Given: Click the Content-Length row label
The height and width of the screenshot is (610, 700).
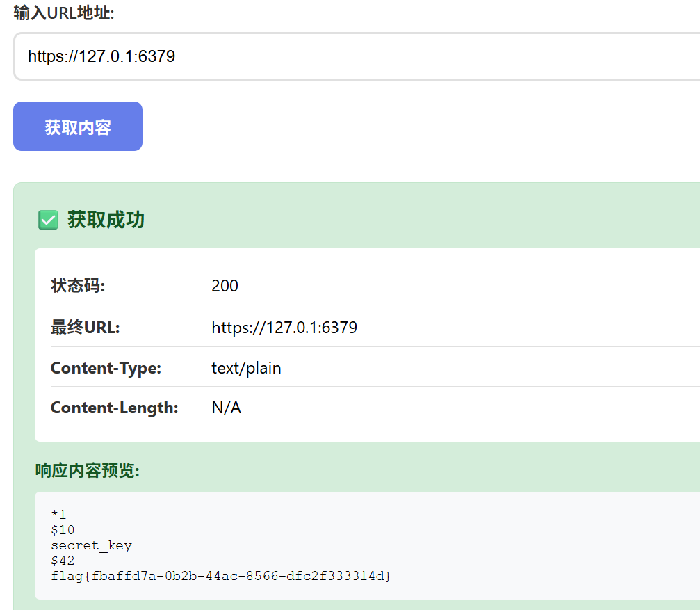Looking at the screenshot, I should pos(114,408).
